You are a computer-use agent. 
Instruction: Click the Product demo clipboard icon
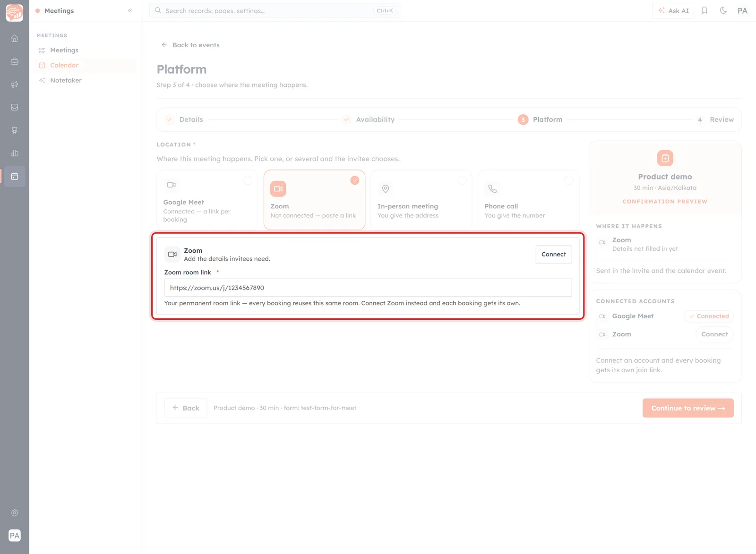point(665,158)
